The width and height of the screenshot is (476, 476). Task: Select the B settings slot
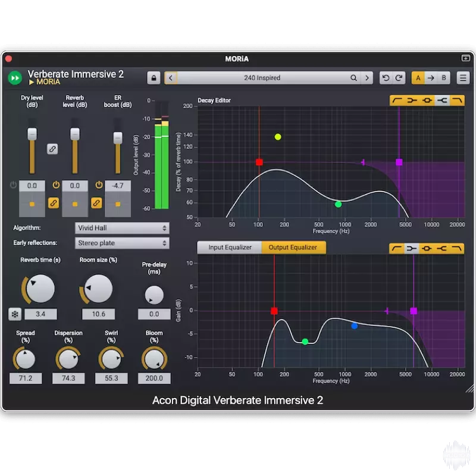click(x=444, y=78)
